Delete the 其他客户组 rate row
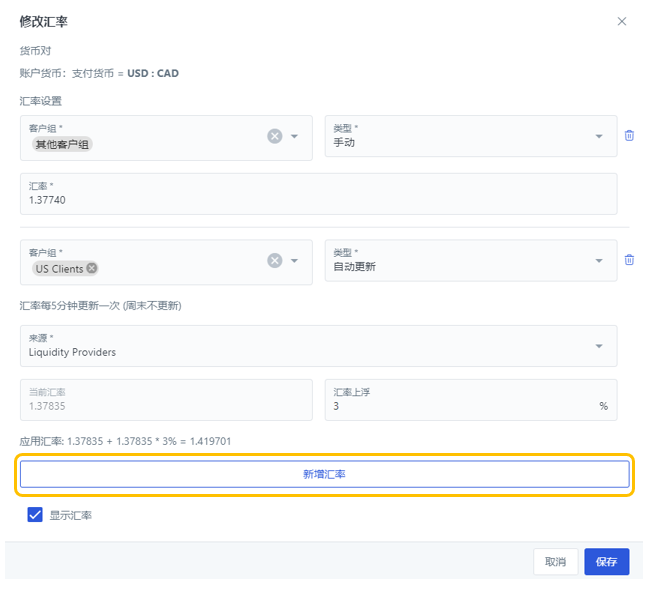Viewport: 663px width, 598px height. [x=629, y=136]
